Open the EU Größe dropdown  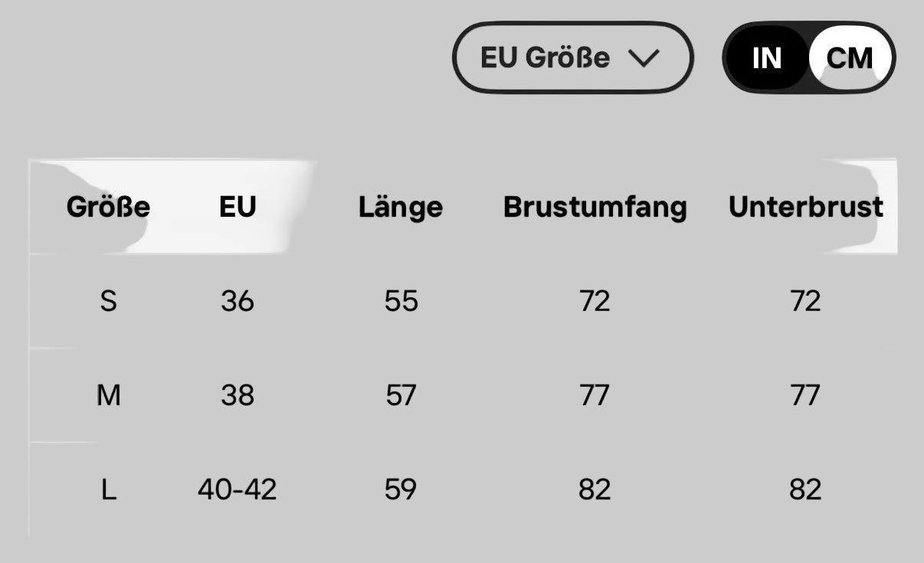click(572, 57)
